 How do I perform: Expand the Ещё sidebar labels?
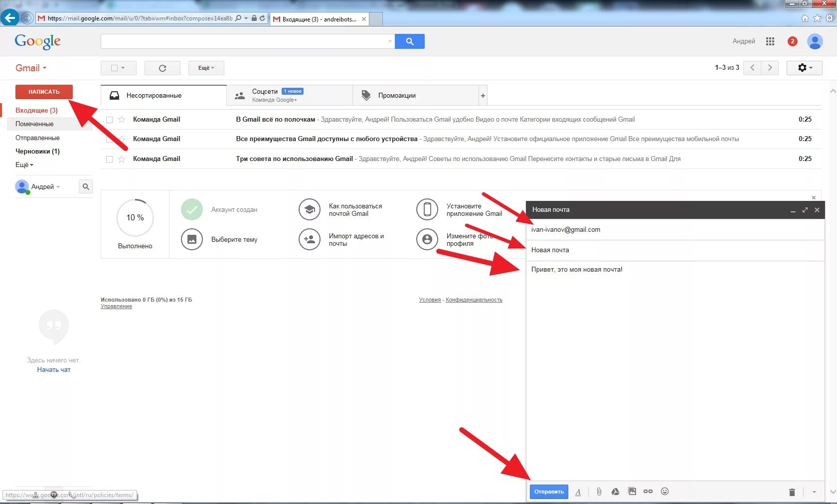click(x=24, y=165)
